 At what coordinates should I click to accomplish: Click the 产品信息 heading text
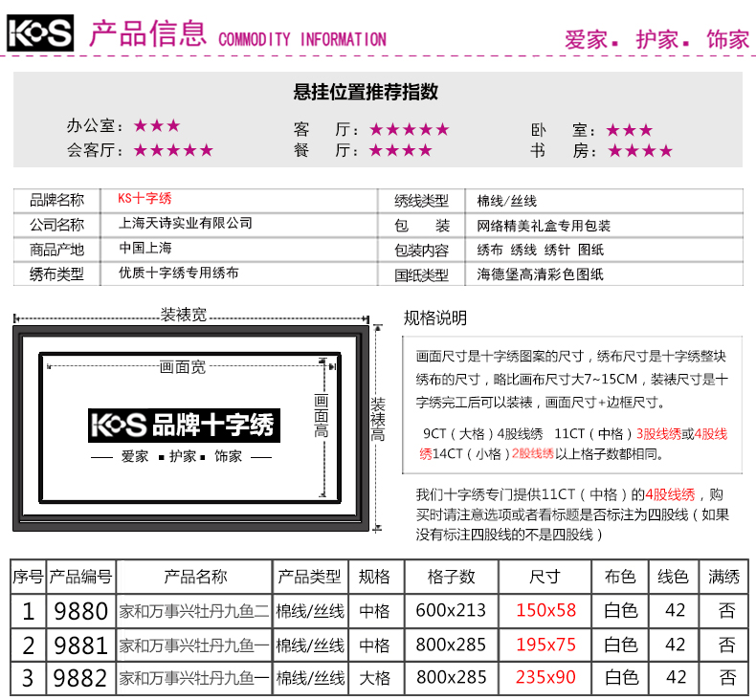(x=148, y=33)
